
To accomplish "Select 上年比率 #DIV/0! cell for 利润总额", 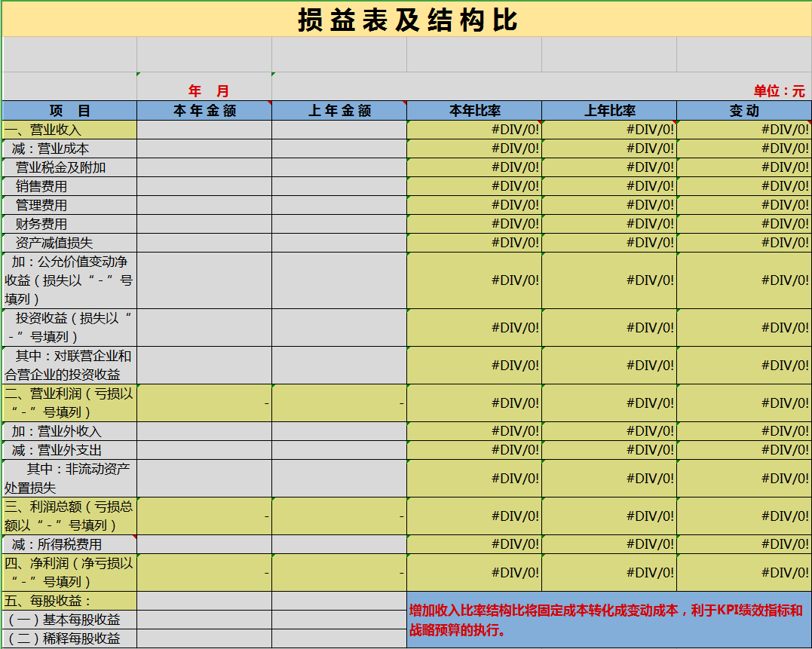I will point(609,516).
